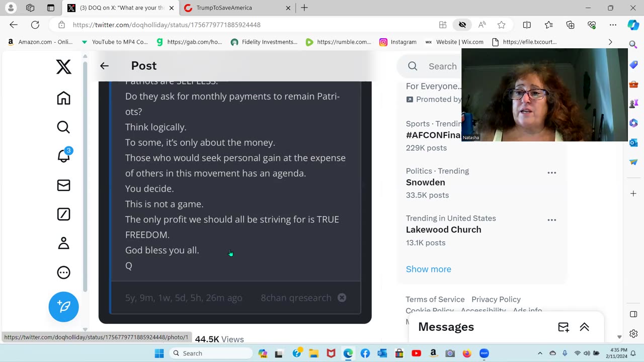The width and height of the screenshot is (644, 362).
Task: Expand the Messages drawer
Action: [x=584, y=327]
